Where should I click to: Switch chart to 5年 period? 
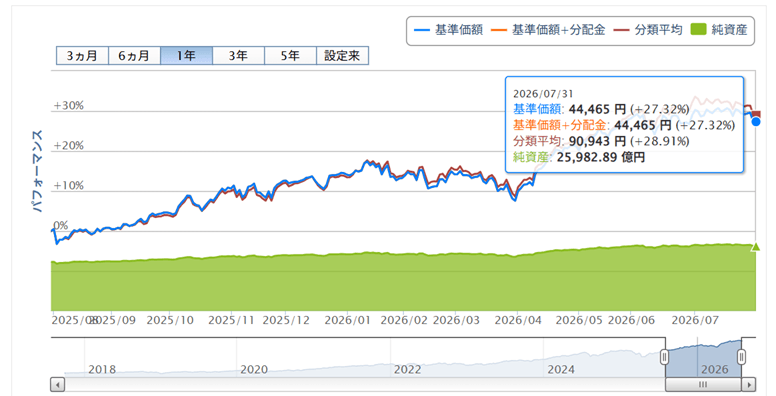click(291, 56)
